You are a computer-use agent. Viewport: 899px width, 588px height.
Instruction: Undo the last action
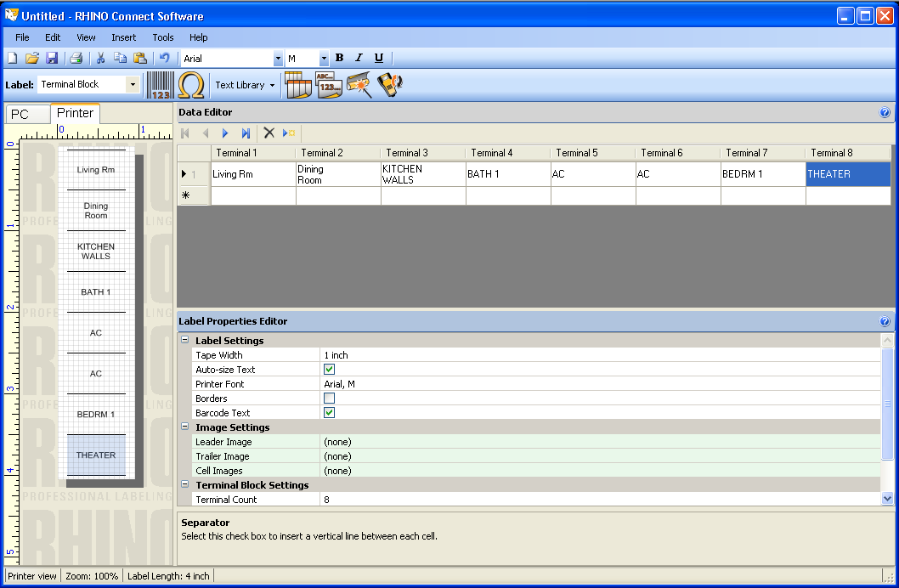pos(164,58)
